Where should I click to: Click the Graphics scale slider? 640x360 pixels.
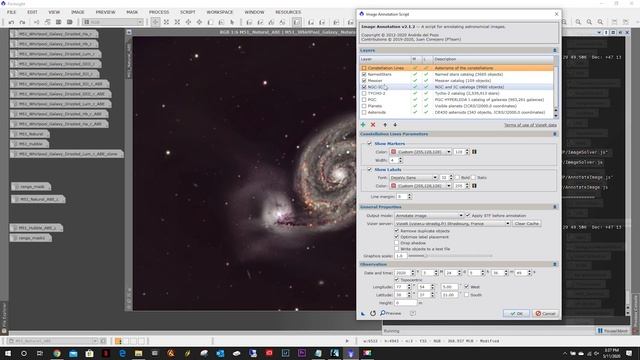[450, 256]
